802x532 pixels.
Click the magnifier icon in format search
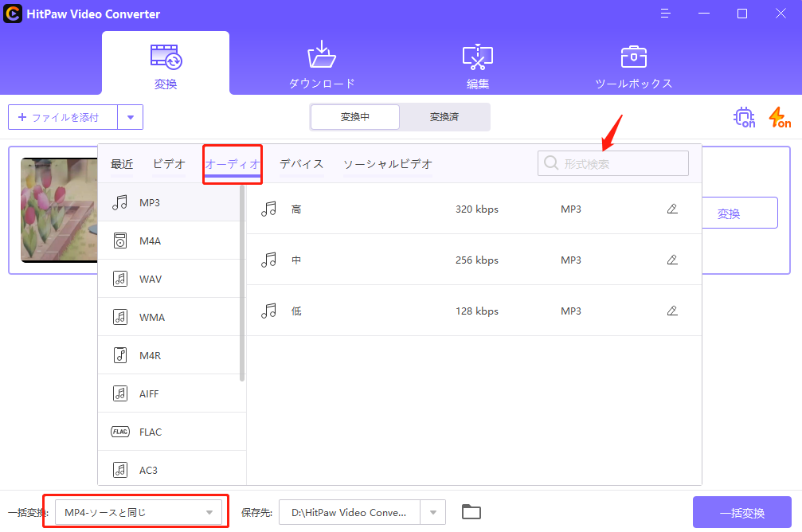[551, 163]
